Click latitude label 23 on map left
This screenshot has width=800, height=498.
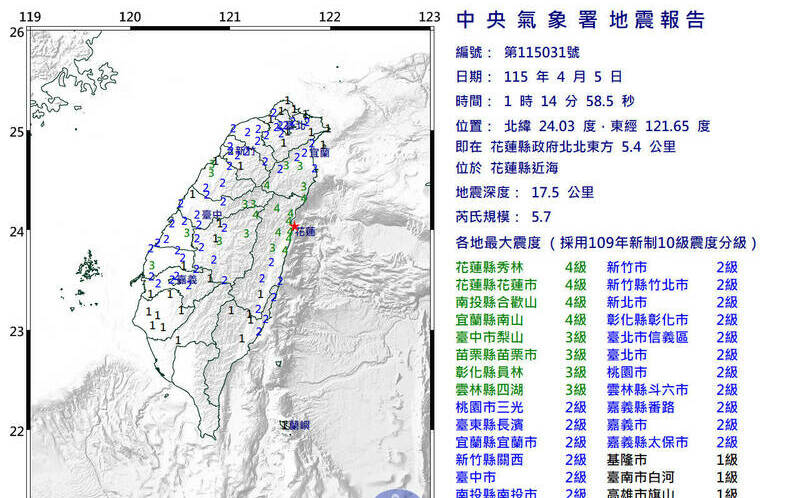17,332
